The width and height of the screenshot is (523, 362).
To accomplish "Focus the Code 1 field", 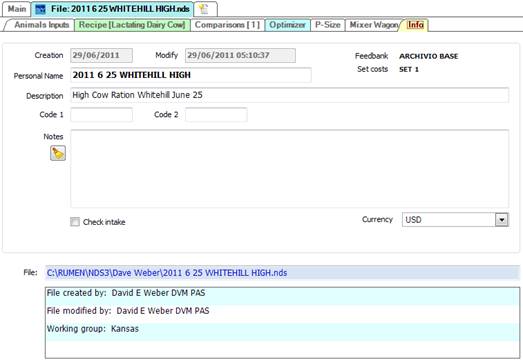I will [101, 115].
